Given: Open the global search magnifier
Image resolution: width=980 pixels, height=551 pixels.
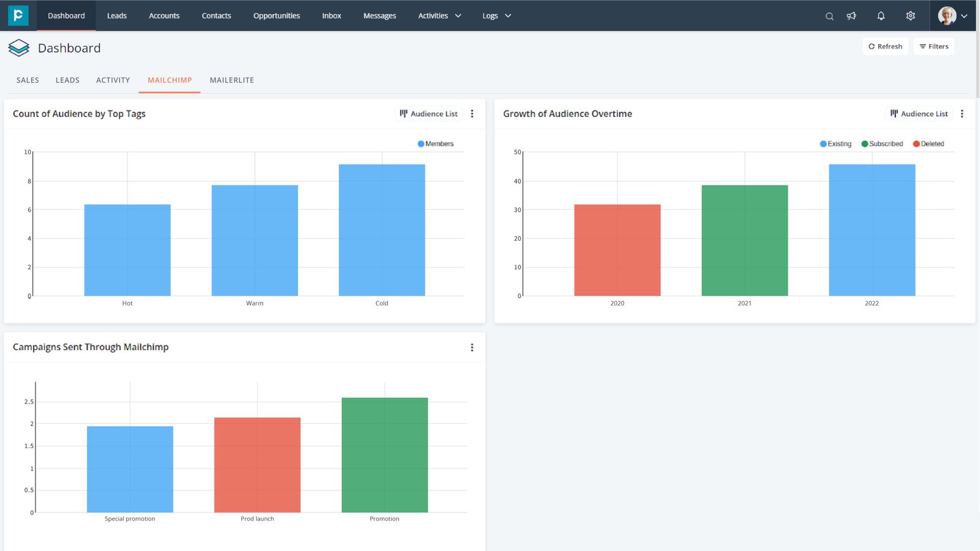Looking at the screenshot, I should coord(829,16).
